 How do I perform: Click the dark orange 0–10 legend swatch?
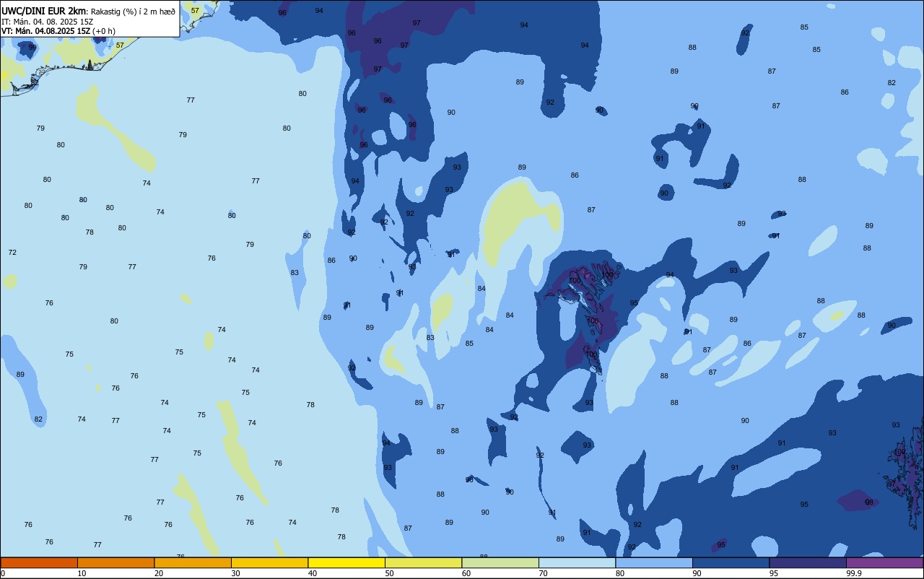click(39, 562)
